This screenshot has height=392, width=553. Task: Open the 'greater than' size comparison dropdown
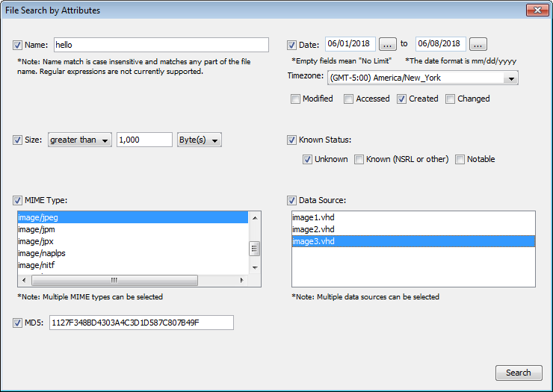pyautogui.click(x=80, y=140)
